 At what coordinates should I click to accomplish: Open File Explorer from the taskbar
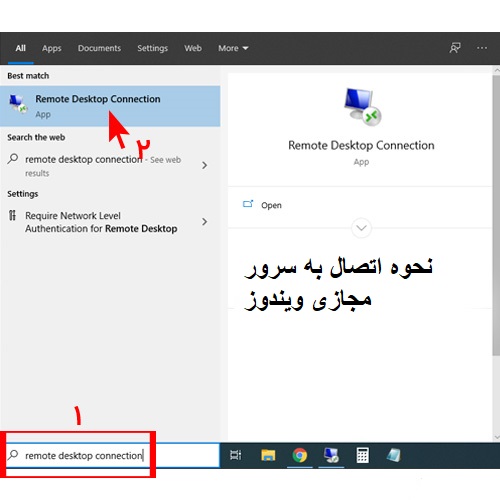point(268,455)
